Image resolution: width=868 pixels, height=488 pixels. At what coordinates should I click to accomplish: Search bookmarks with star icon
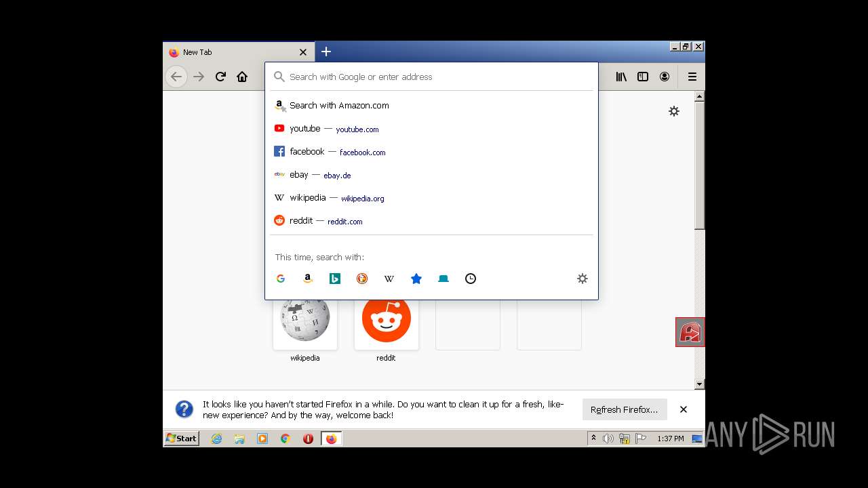tap(416, 279)
